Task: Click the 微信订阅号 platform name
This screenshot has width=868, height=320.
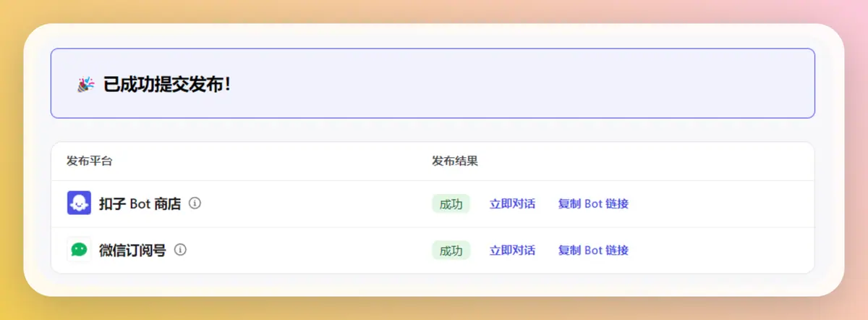Action: pos(132,250)
